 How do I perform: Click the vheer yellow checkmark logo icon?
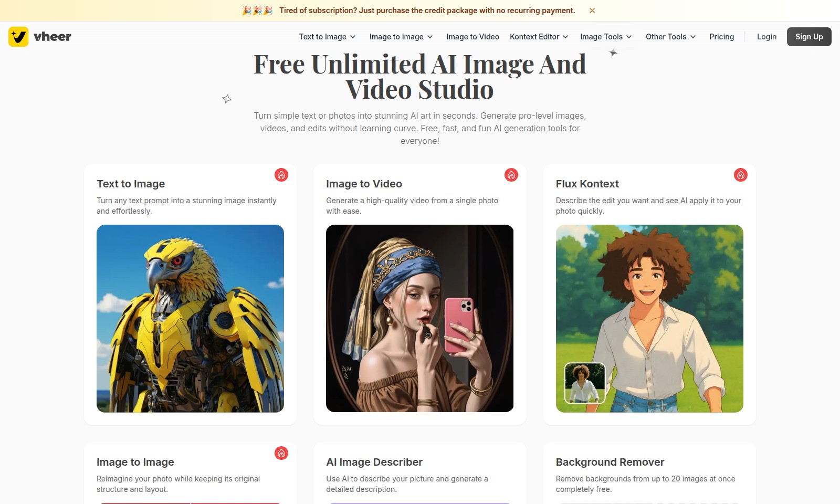(18, 37)
